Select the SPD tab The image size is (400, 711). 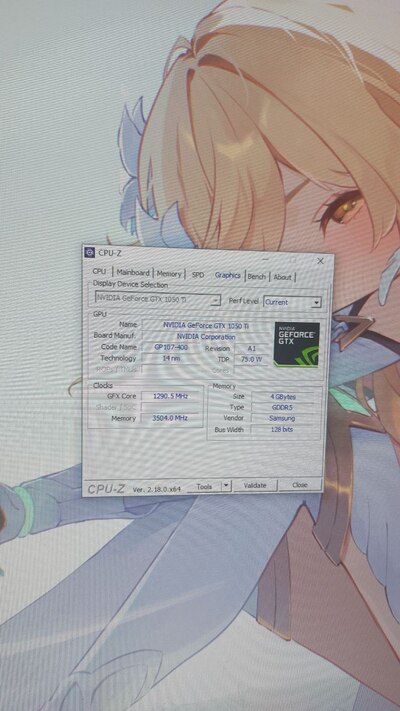point(198,274)
